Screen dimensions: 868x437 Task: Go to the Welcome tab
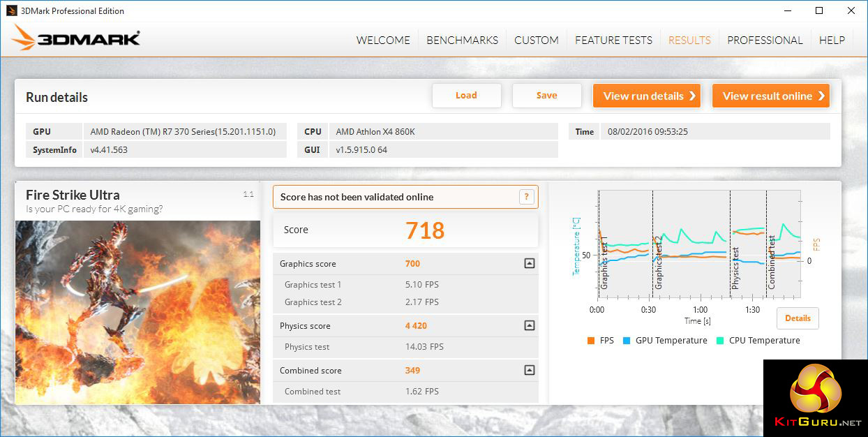click(x=383, y=40)
